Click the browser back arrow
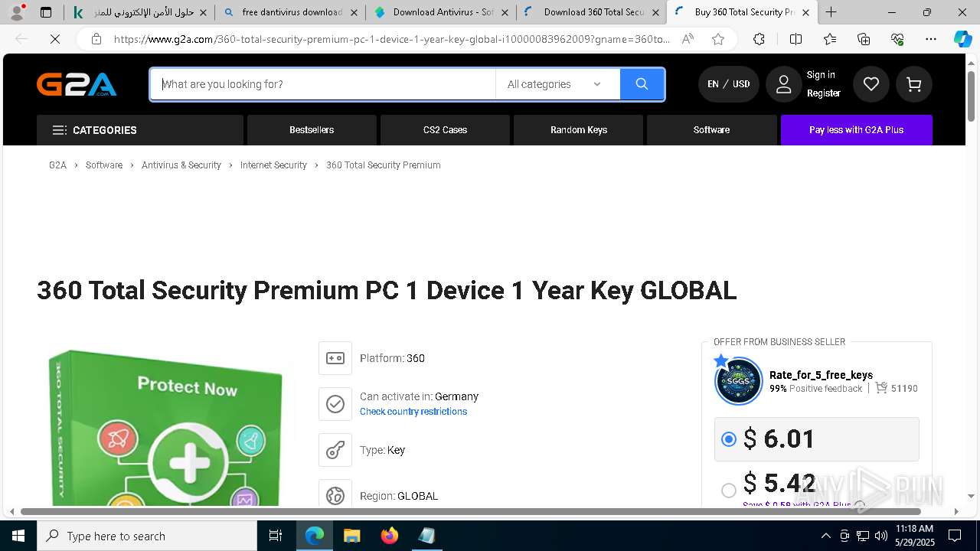The height and width of the screenshot is (551, 980). [x=21, y=39]
